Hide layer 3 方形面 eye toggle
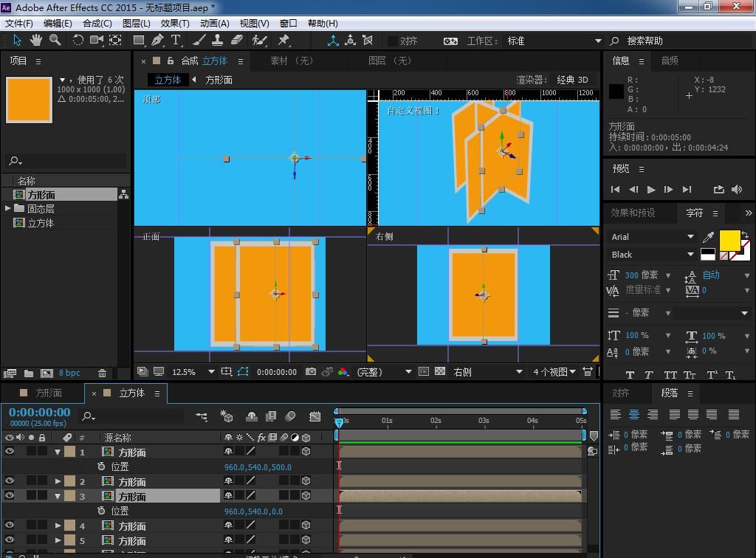Image resolution: width=756 pixels, height=558 pixels. 9,495
